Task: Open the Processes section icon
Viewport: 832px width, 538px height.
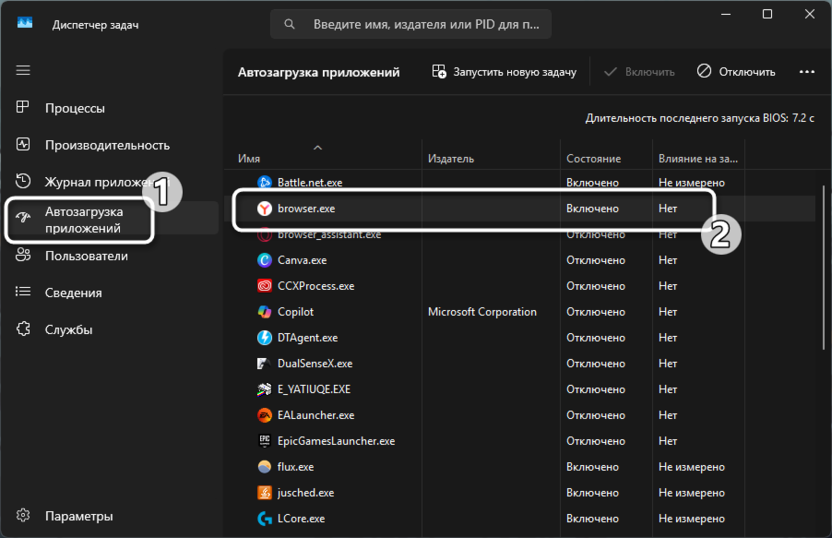Action: click(24, 108)
